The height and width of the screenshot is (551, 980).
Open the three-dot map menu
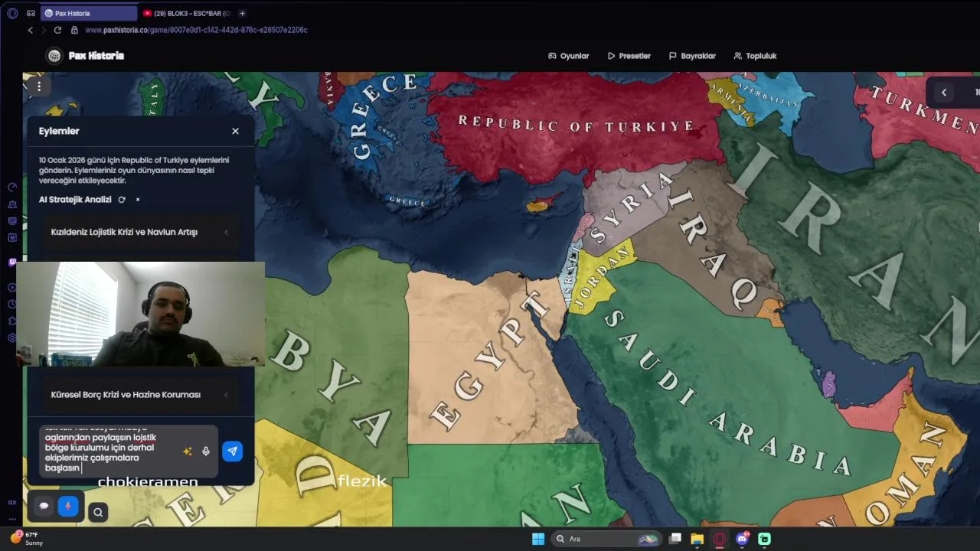38,86
